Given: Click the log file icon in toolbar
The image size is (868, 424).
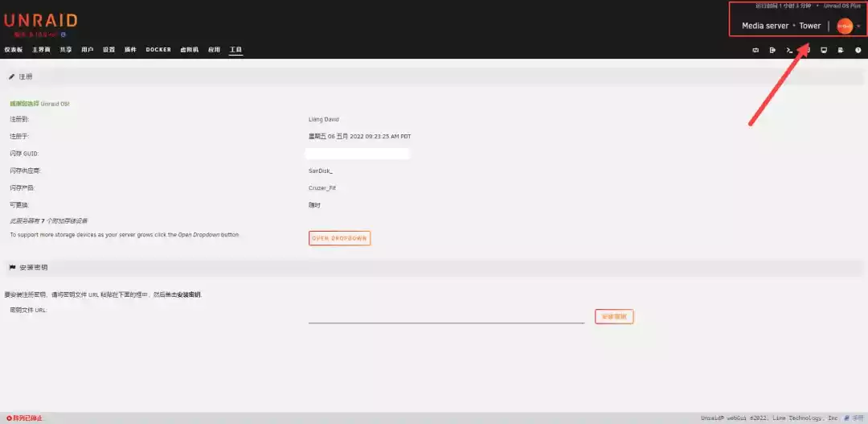Looking at the screenshot, I should pyautogui.click(x=841, y=50).
